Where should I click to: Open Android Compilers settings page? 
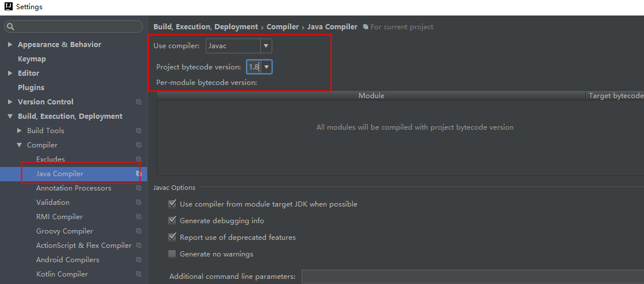pyautogui.click(x=68, y=260)
